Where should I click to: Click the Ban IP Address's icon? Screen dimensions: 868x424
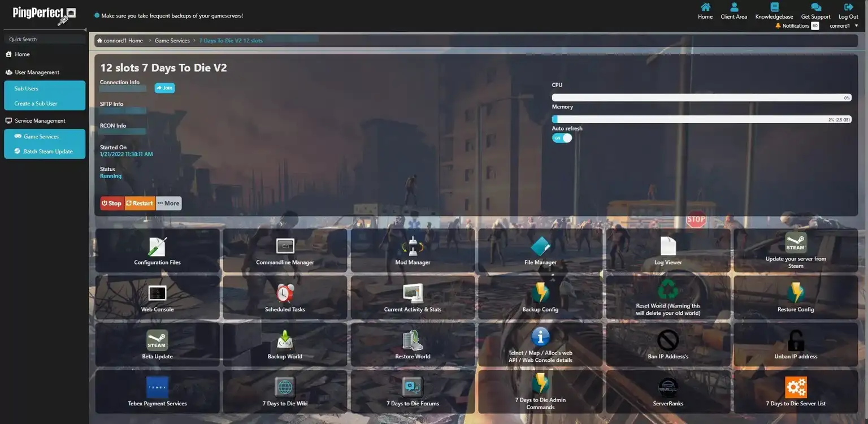tap(668, 340)
